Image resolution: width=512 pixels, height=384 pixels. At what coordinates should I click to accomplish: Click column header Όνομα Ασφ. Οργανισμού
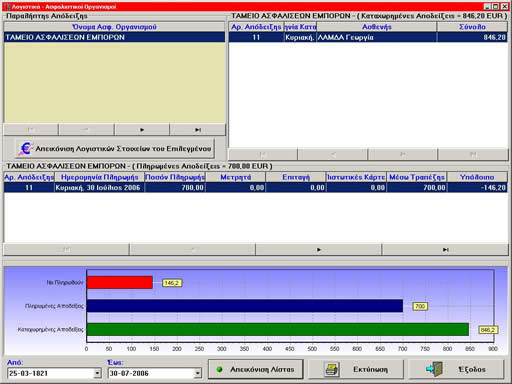[114, 27]
